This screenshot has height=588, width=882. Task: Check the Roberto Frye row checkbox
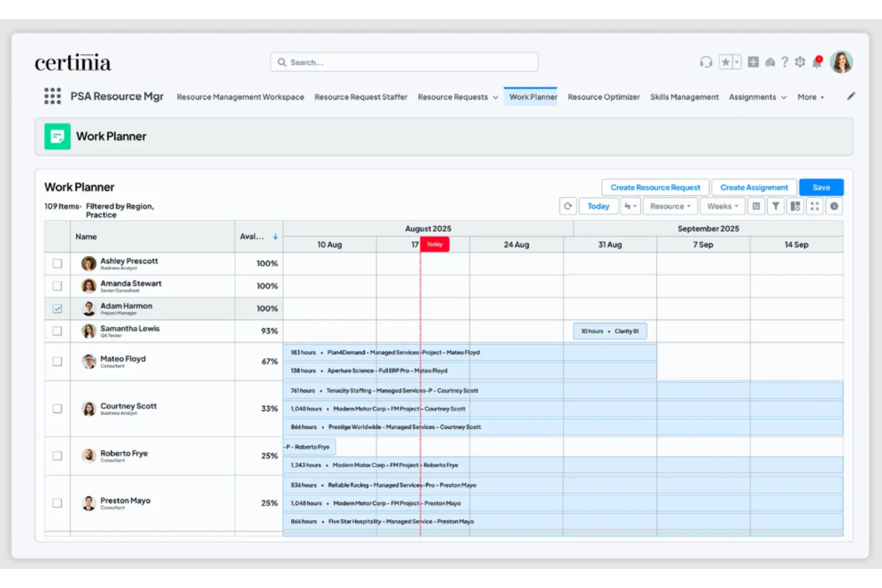click(x=57, y=456)
